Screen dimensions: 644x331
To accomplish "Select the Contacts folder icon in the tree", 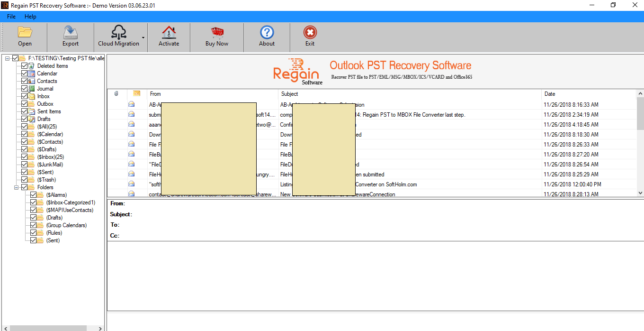I will (x=33, y=81).
